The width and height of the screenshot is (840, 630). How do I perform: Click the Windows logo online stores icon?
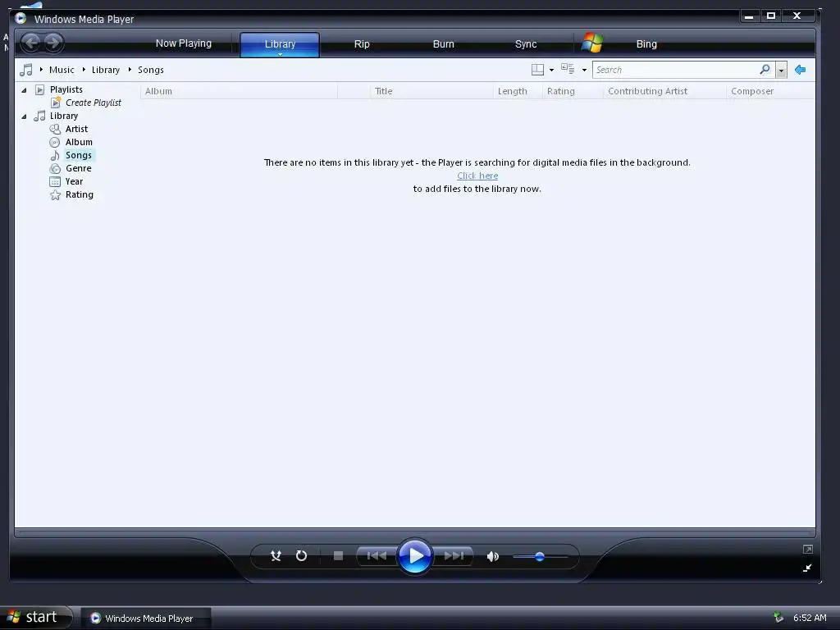pyautogui.click(x=592, y=43)
